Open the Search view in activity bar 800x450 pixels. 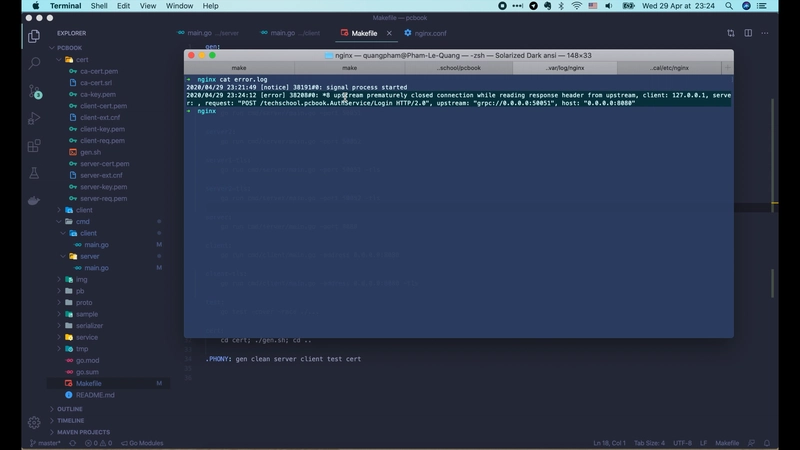click(x=34, y=63)
